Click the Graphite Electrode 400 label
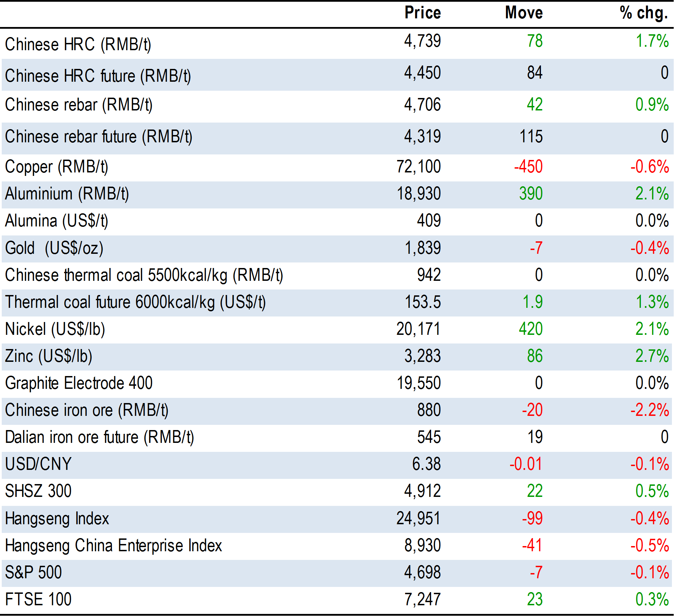This screenshot has height=616, width=674. point(79,383)
